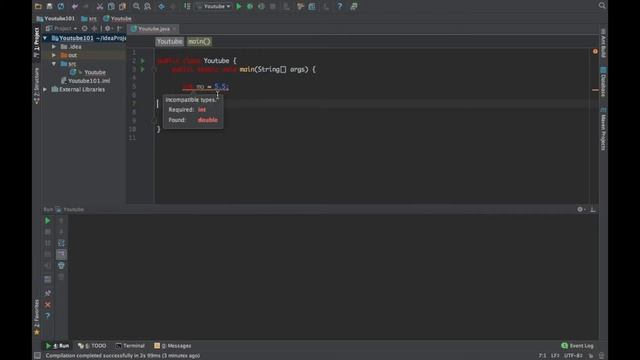Expand External Libraries node
Image resolution: width=640 pixels, height=360 pixels.
coord(45,89)
